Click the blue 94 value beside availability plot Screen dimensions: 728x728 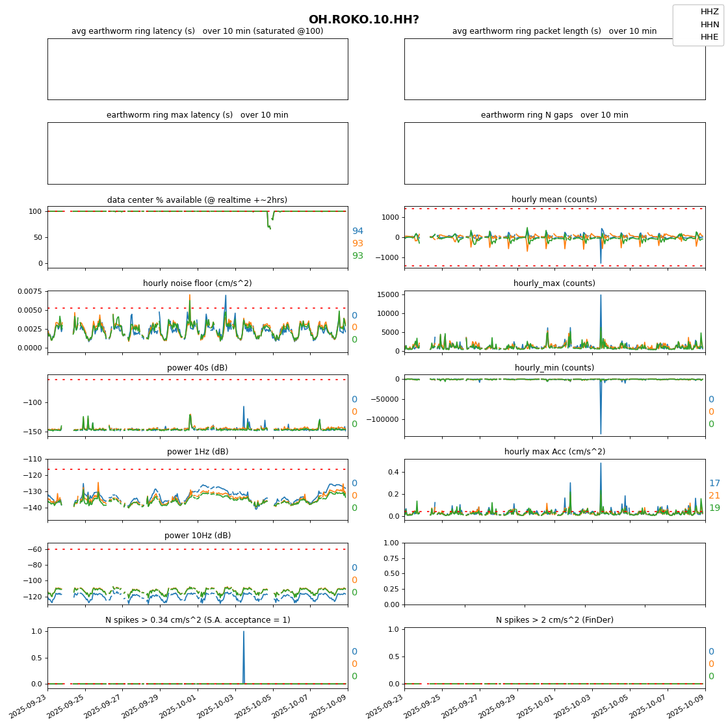(357, 231)
